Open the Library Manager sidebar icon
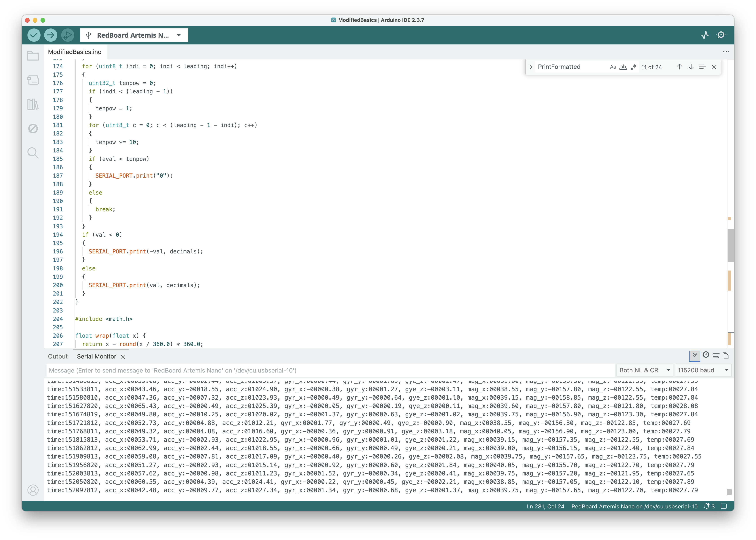Viewport: 756px width, 540px height. [33, 104]
